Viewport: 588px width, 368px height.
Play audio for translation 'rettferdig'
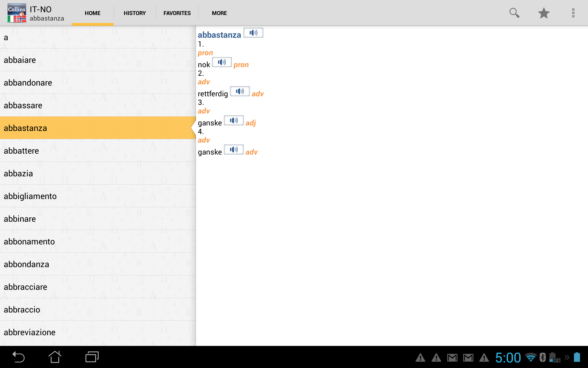240,91
